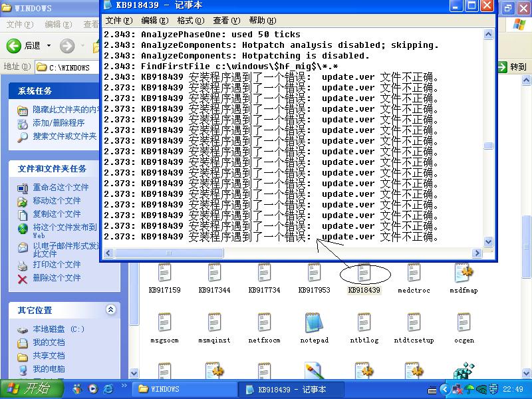Select the ntdtcsetup file icon
Viewport: 532px width, 399px height.
[x=414, y=323]
